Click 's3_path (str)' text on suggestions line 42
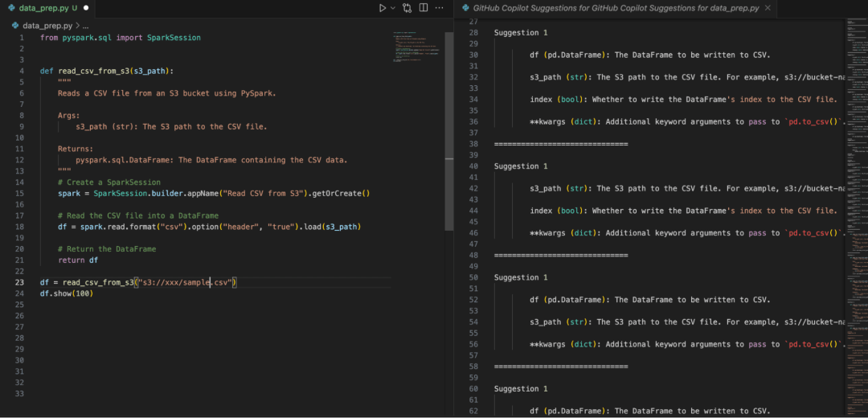 click(x=559, y=188)
